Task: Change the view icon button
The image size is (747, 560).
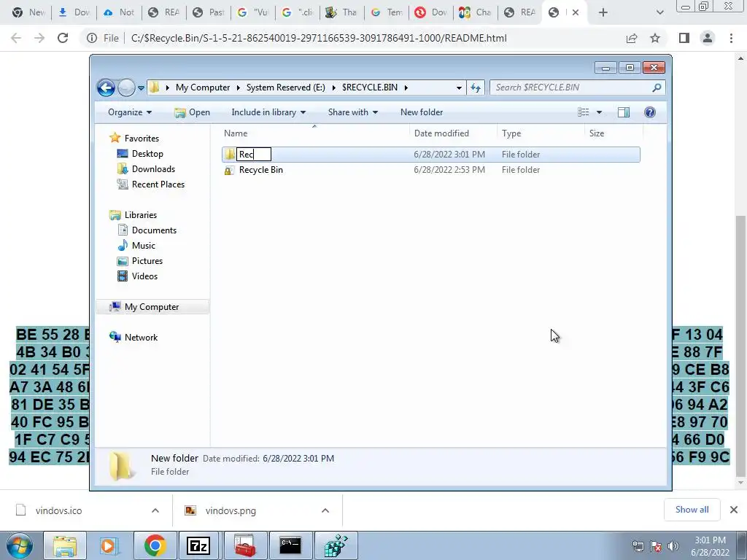Action: coord(583,112)
